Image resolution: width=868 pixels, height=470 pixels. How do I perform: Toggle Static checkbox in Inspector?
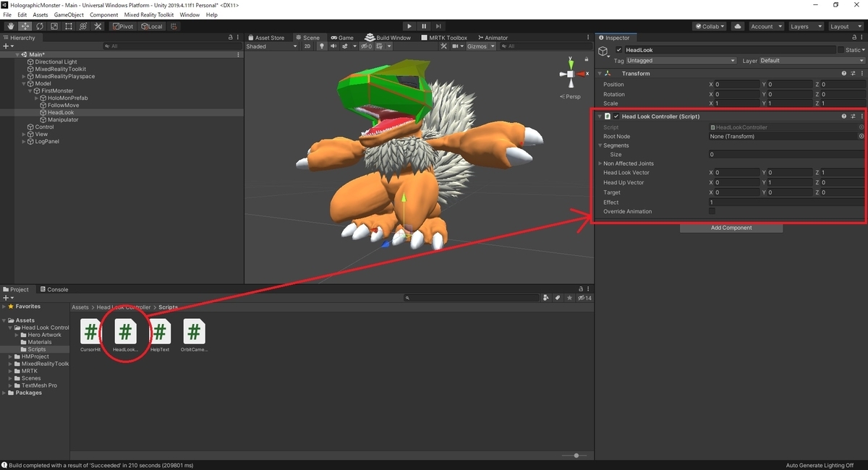point(841,50)
